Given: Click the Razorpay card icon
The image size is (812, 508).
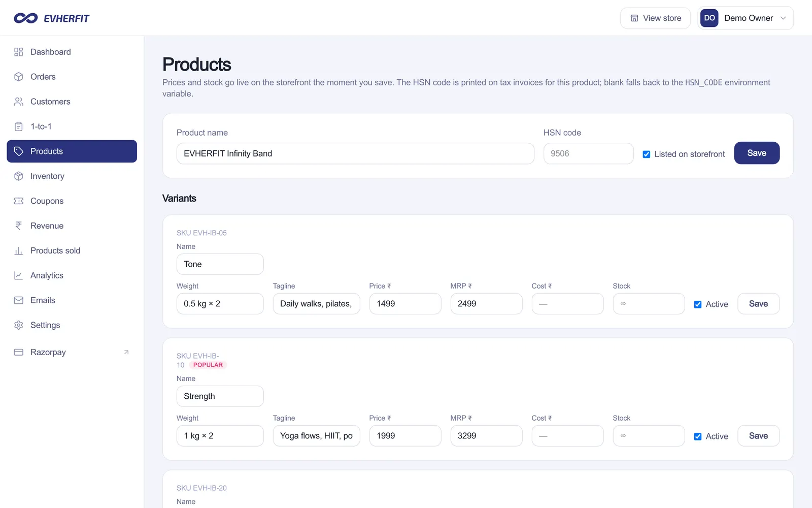Looking at the screenshot, I should tap(19, 352).
